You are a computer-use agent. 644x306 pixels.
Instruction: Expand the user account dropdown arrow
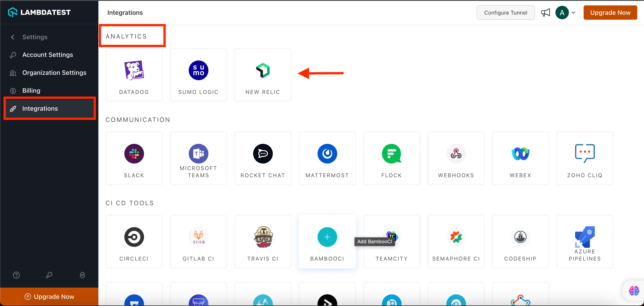[x=573, y=13]
